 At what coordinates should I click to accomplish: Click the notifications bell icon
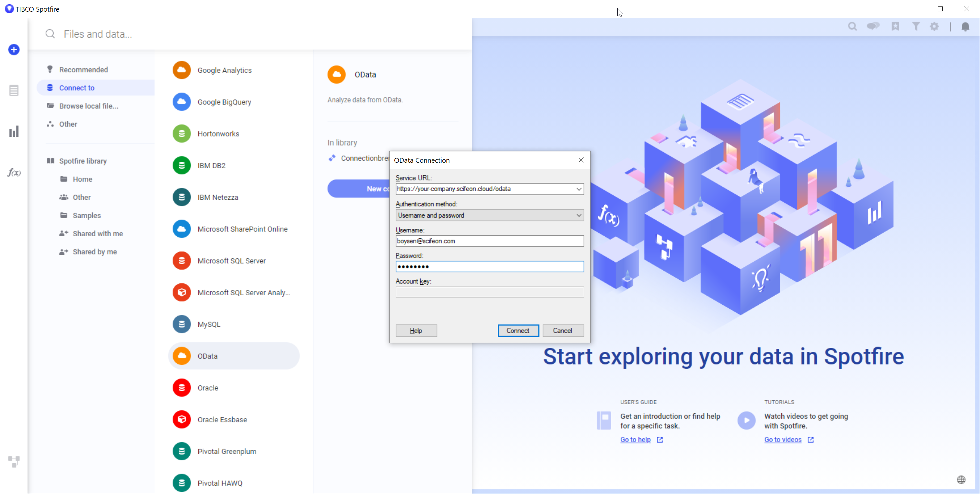tap(965, 26)
